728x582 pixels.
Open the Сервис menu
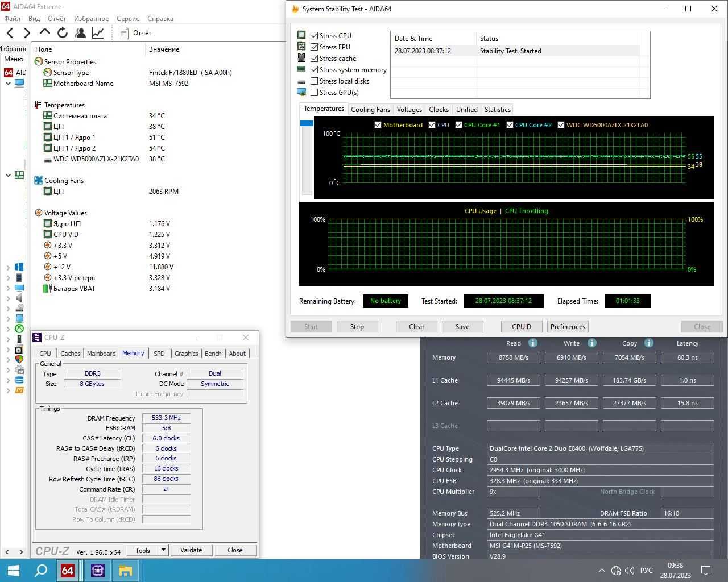pyautogui.click(x=128, y=18)
